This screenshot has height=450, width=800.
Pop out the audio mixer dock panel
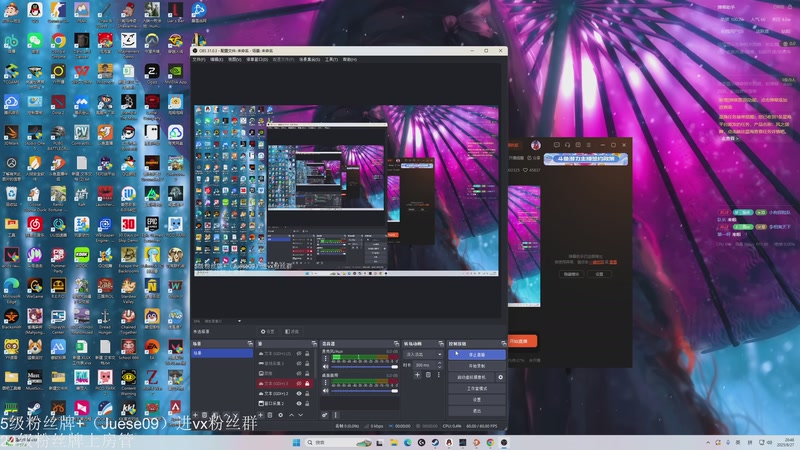tap(396, 344)
